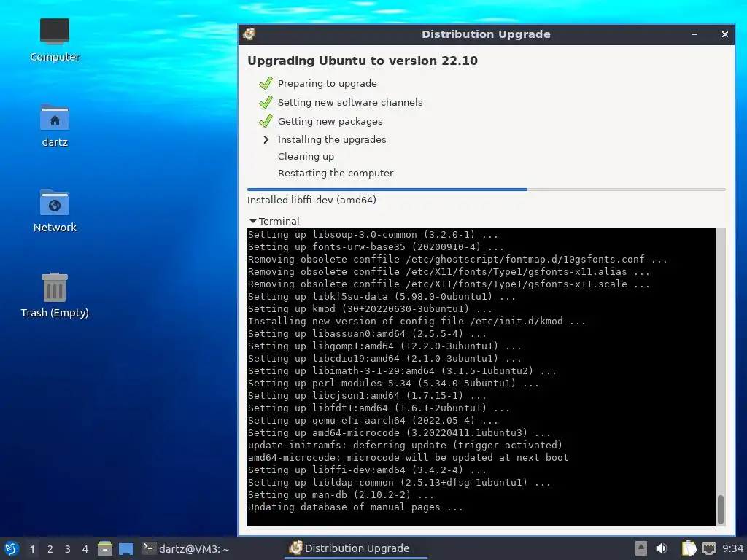
Task: Click terminal line 'amd64-microcode: microcode will be updated'
Action: coord(409,458)
